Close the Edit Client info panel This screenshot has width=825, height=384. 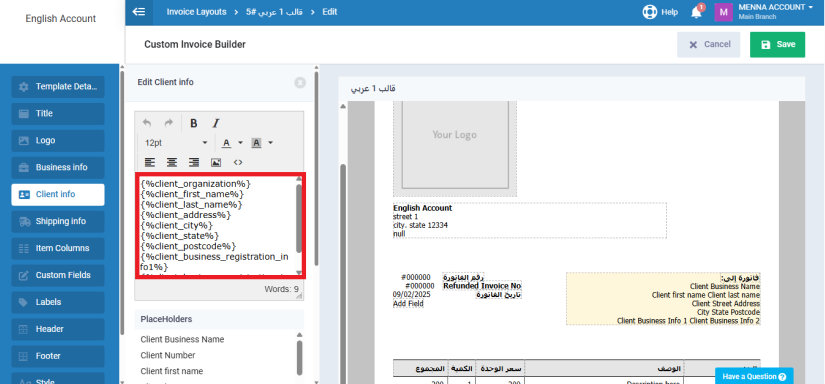pos(300,83)
